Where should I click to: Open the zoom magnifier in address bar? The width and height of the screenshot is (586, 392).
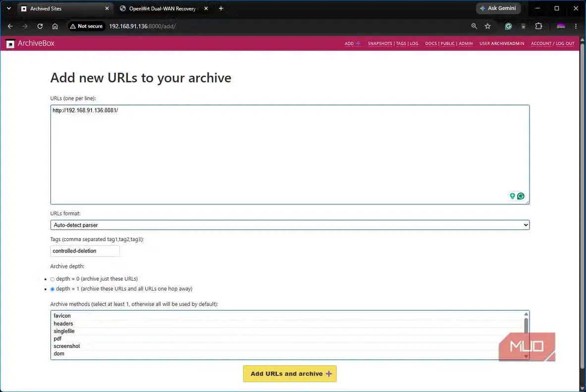[474, 26]
